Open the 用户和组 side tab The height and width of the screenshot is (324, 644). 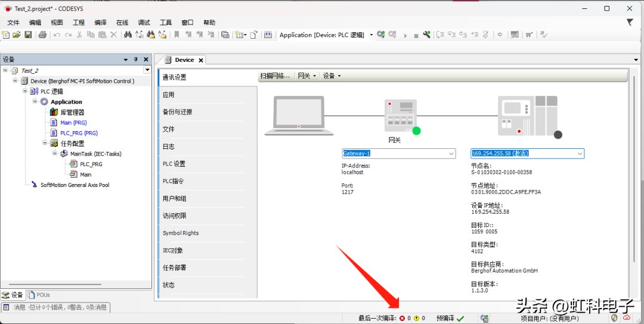tap(208, 198)
